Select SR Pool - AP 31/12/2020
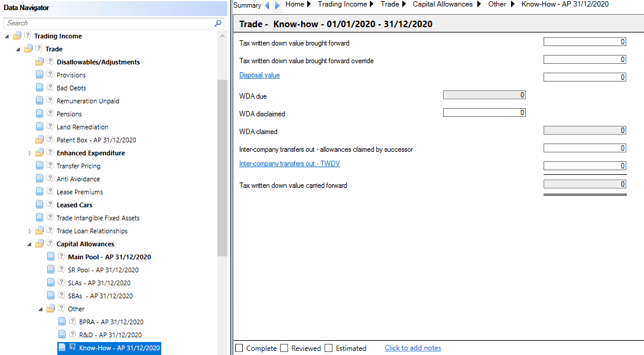644x355 pixels. click(x=103, y=270)
